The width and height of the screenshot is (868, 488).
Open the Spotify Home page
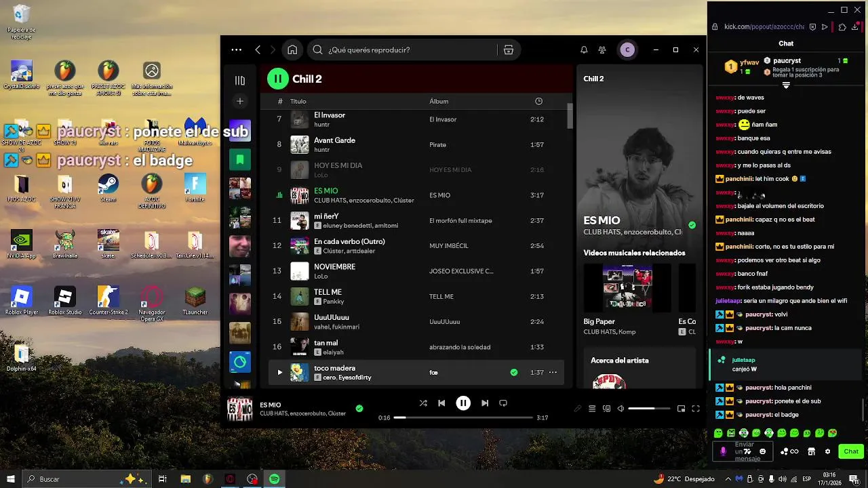292,49
